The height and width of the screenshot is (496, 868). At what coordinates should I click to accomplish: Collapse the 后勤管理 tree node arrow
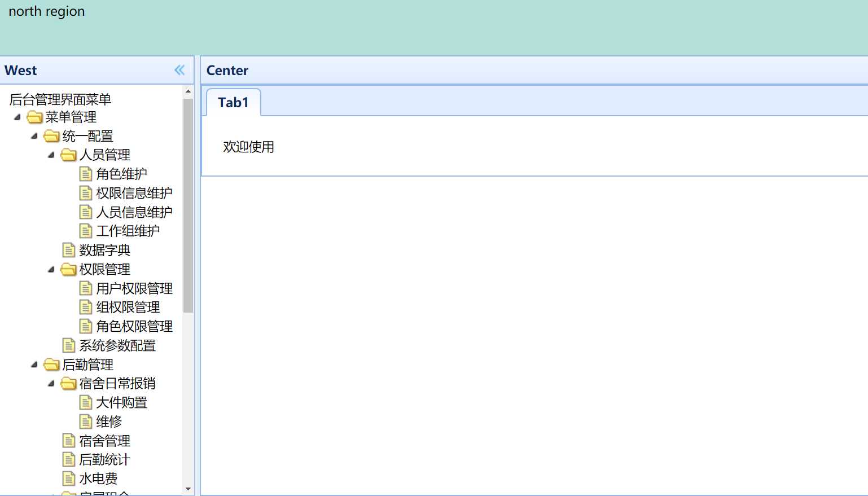34,365
